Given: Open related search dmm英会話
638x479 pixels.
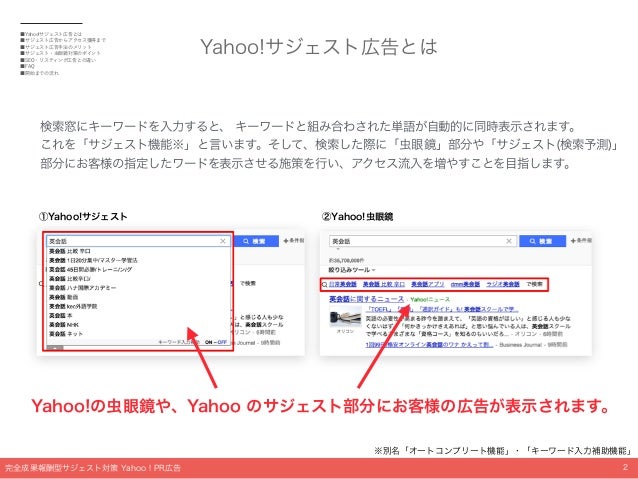Looking at the screenshot, I should pos(465,284).
